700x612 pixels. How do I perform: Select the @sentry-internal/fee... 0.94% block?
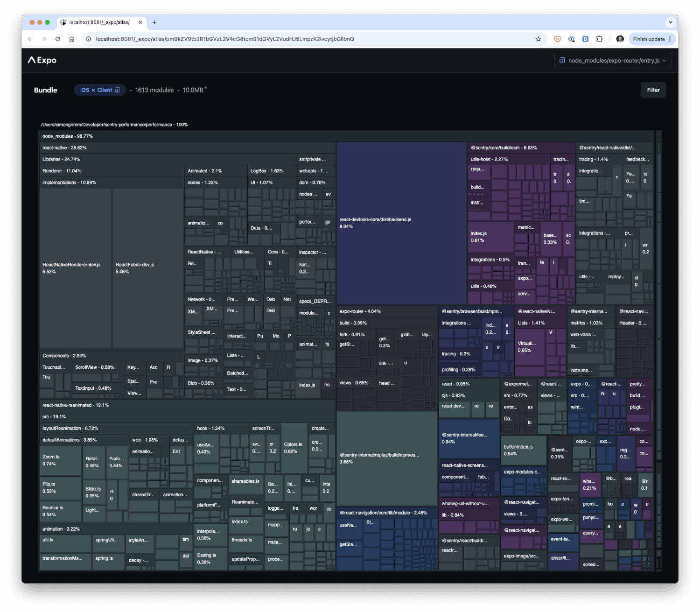point(469,438)
